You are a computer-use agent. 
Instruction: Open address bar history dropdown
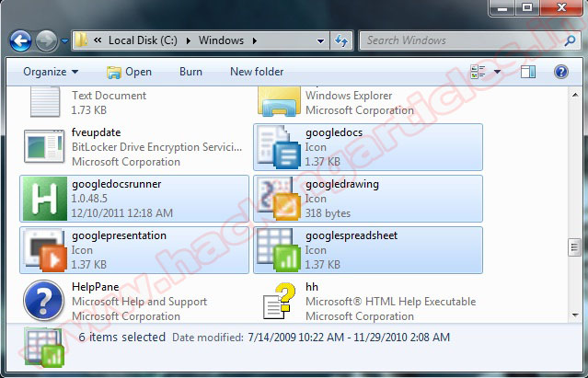point(320,40)
